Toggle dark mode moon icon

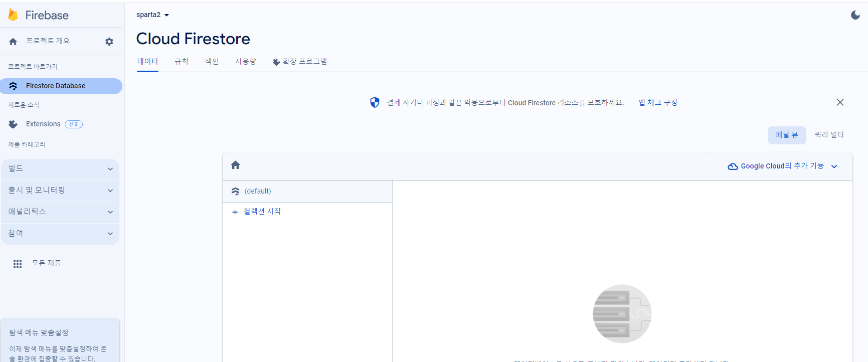point(855,15)
